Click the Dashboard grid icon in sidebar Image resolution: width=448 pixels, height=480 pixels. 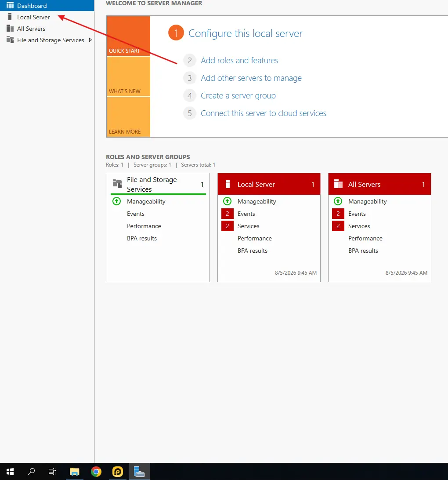tap(10, 6)
